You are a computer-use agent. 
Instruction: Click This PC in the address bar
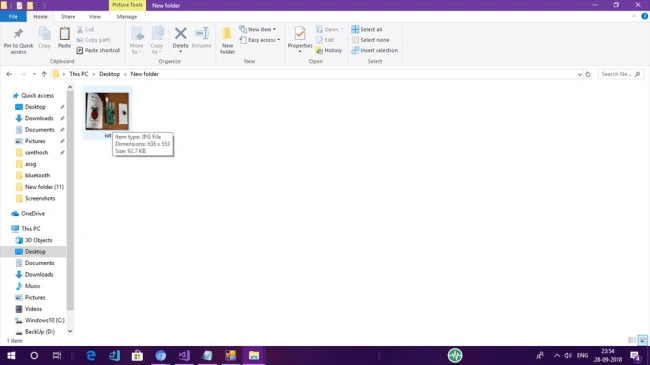tap(79, 74)
